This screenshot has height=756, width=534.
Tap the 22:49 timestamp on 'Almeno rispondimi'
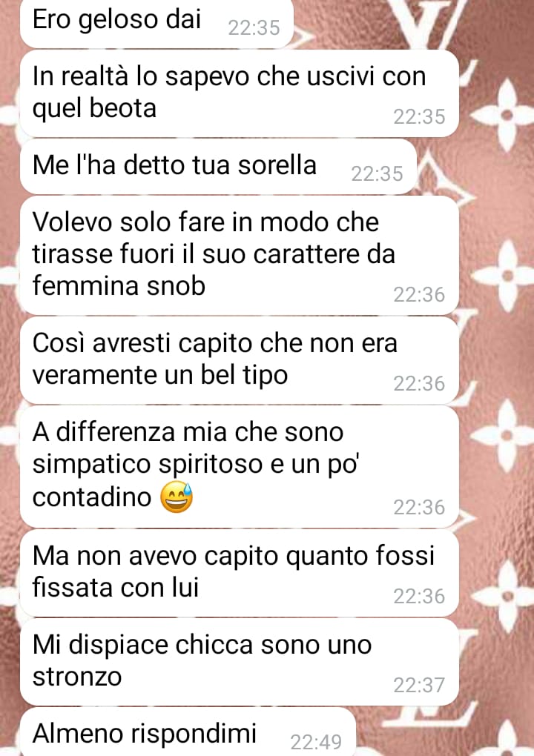(x=316, y=741)
